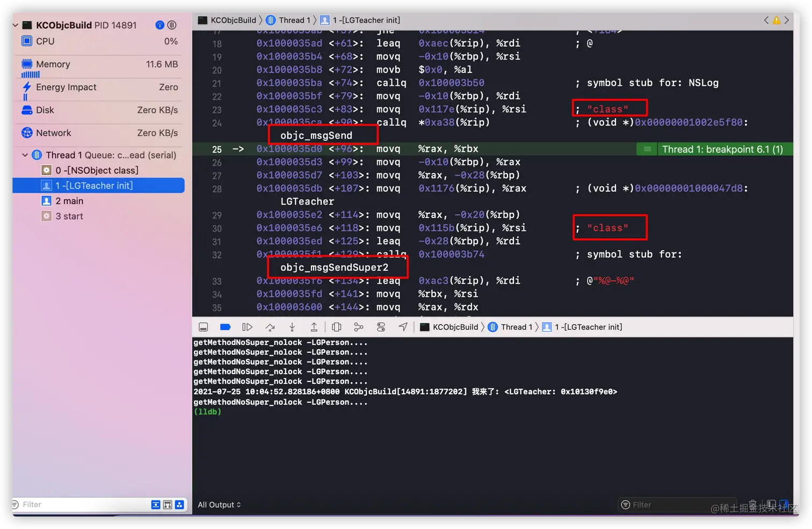Go to the previous issue arrow
812x529 pixels.
click(x=766, y=20)
